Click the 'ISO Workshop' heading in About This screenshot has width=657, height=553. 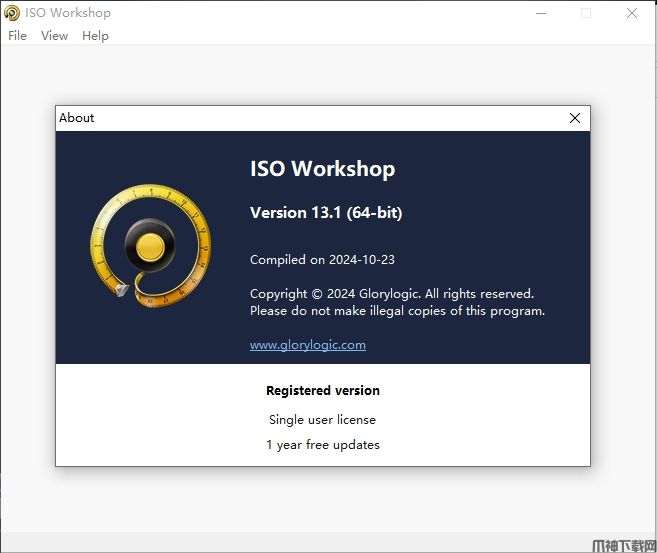(323, 169)
